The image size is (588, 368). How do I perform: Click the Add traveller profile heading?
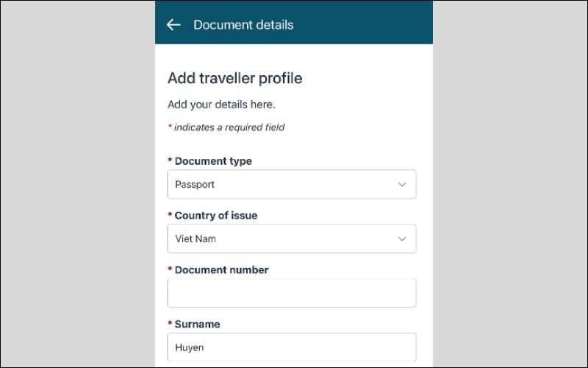(234, 78)
